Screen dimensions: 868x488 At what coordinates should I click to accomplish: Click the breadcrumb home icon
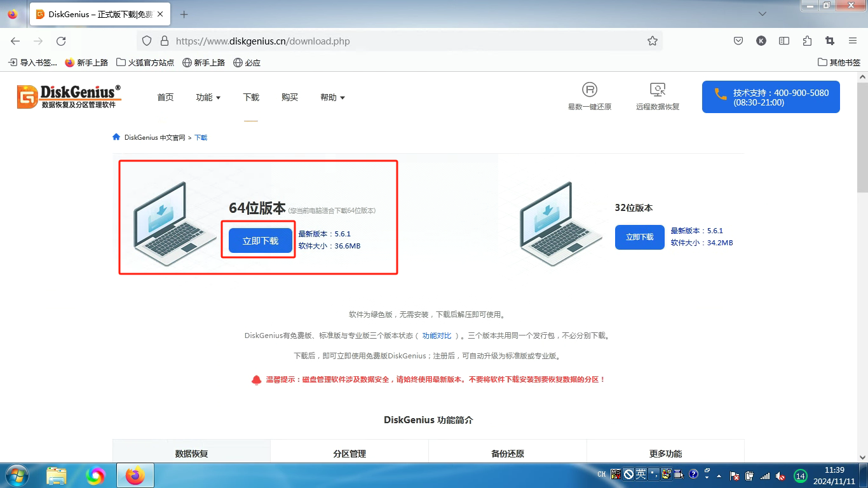(116, 137)
